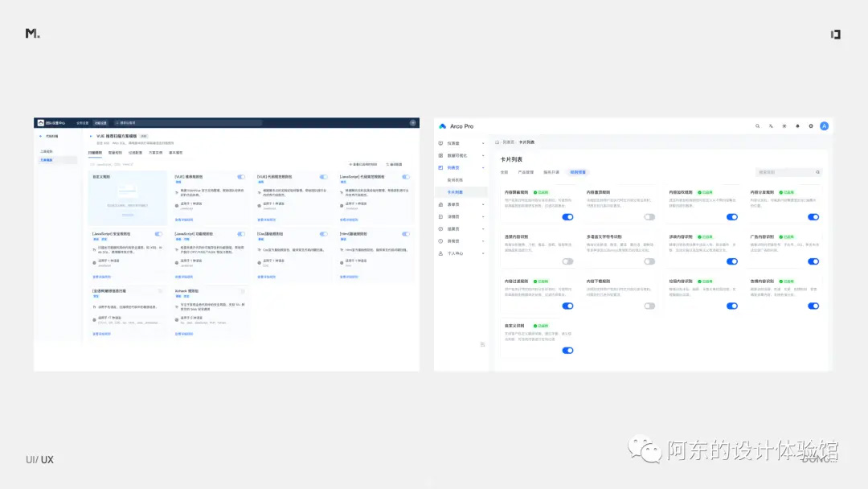Expand the 详情页 menu chevron
Viewport: 868px width, 489px height.
click(483, 216)
